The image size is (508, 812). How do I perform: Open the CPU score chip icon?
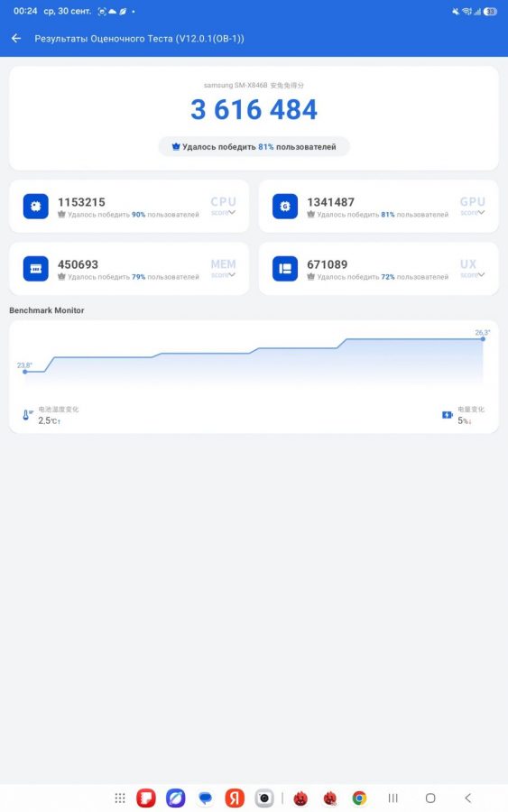tap(36, 206)
